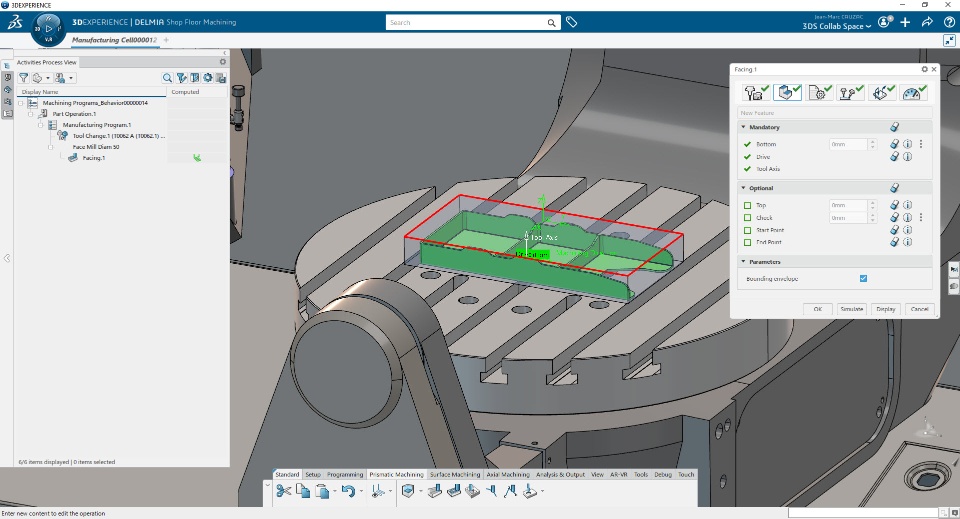Open the Paste dropdown arrow in bottom toolbar
The height and width of the screenshot is (519, 960).
click(334, 491)
